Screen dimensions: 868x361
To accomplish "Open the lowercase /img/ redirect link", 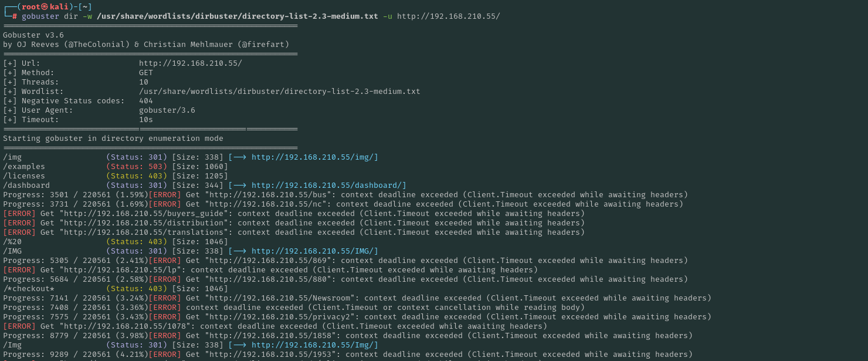I will pos(314,157).
